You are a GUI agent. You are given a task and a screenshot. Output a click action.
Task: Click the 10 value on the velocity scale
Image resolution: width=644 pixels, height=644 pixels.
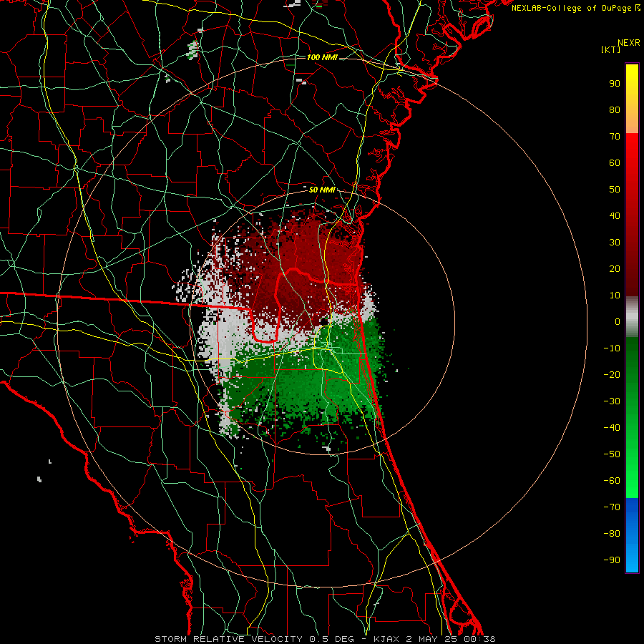tap(615, 296)
